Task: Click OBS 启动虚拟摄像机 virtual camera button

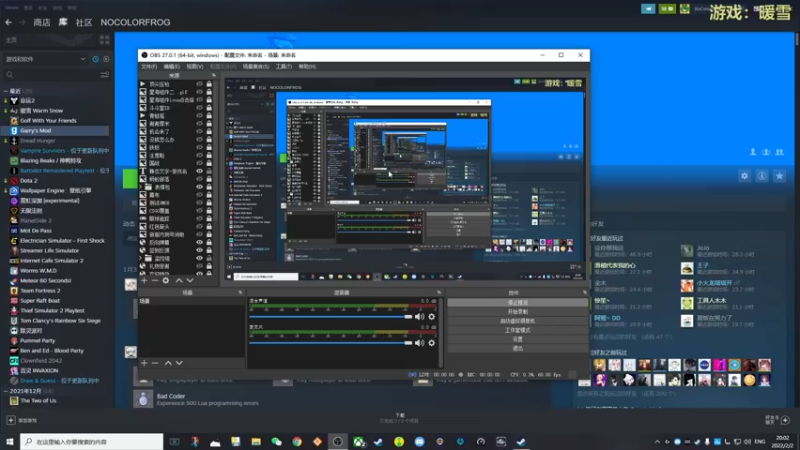Action: [517, 321]
